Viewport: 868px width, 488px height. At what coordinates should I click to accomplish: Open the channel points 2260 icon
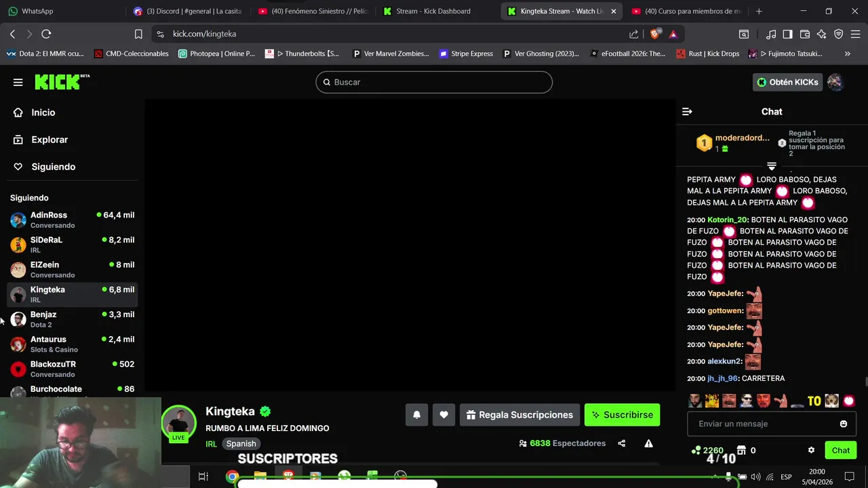point(707,450)
